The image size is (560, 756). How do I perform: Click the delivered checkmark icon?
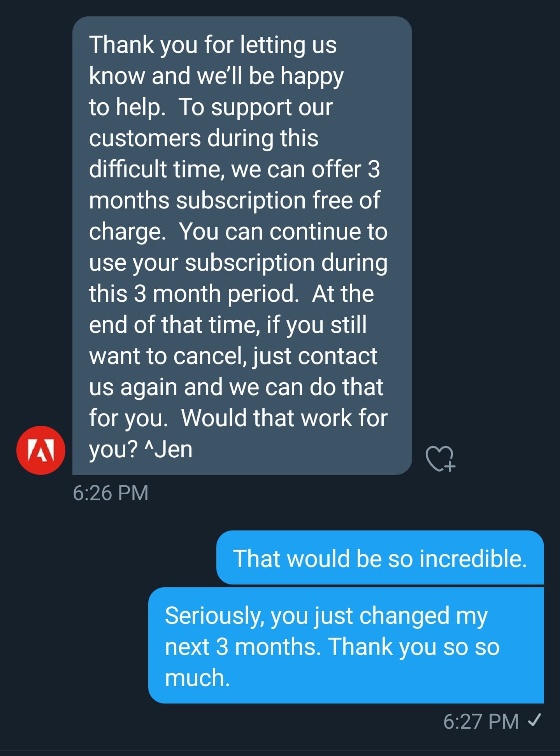tap(534, 721)
